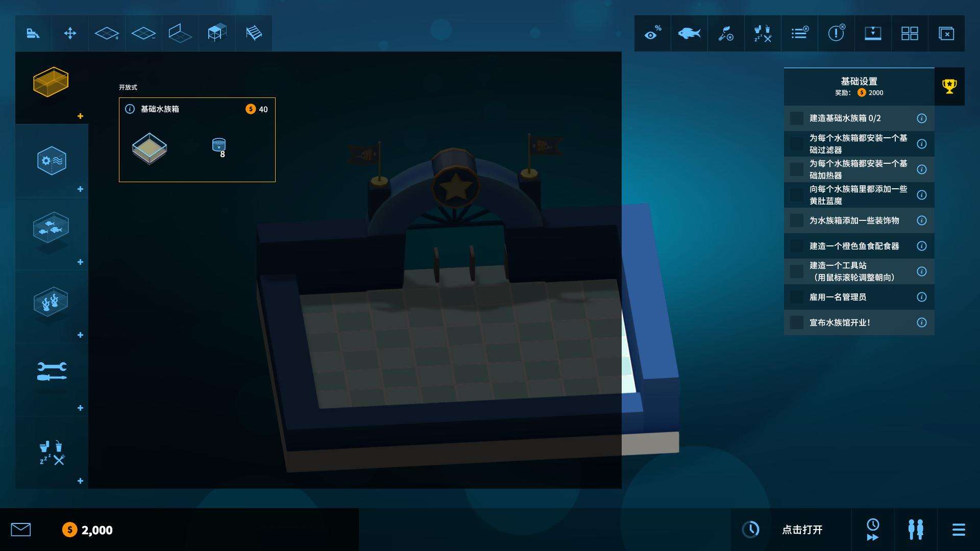This screenshot has height=551, width=980.
Task: Click the gold trophy objectives icon
Action: point(949,86)
